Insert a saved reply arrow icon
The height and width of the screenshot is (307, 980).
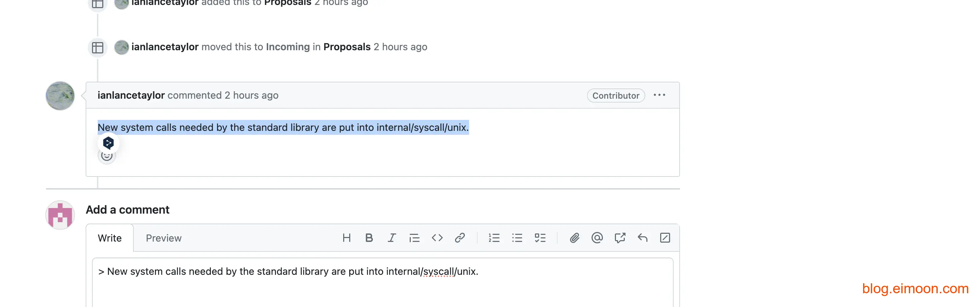click(642, 238)
